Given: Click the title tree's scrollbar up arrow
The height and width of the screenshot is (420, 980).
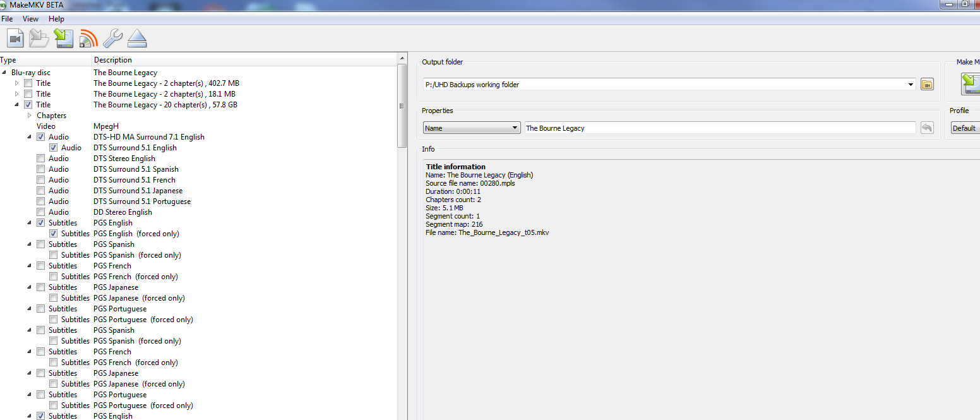Looking at the screenshot, I should (402, 58).
